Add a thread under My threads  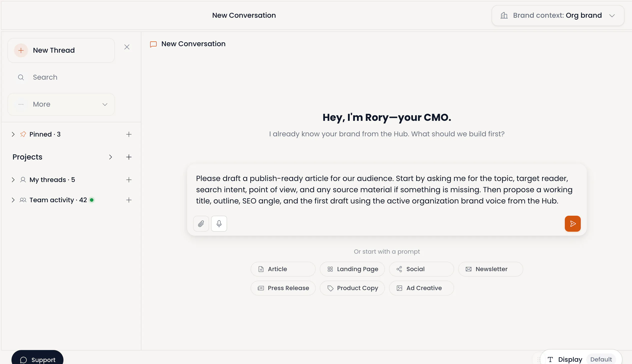click(129, 180)
